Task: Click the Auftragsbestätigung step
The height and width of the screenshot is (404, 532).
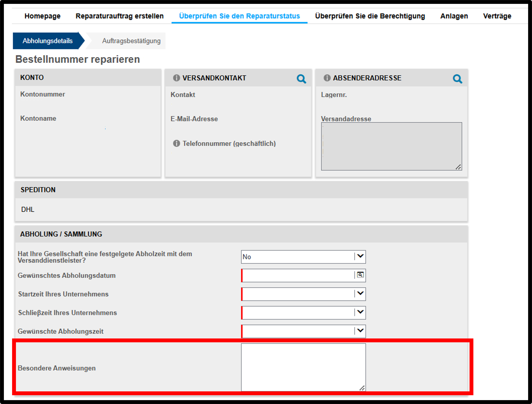Action: click(x=131, y=41)
